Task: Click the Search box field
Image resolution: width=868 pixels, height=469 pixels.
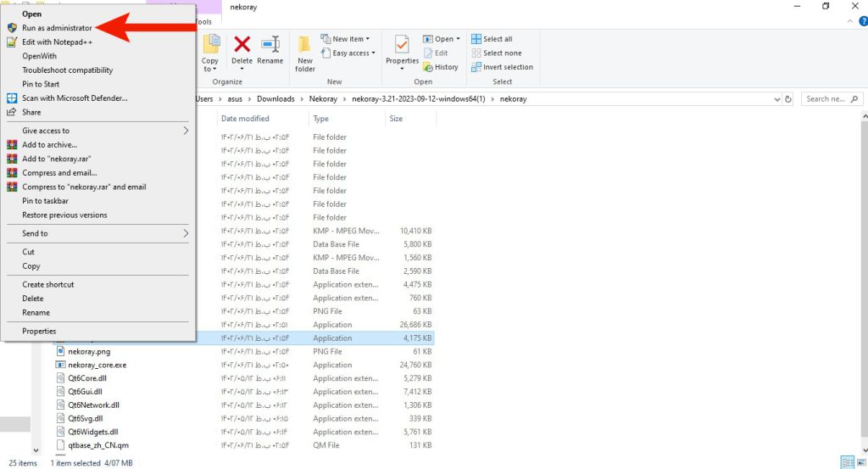Action: (832, 99)
